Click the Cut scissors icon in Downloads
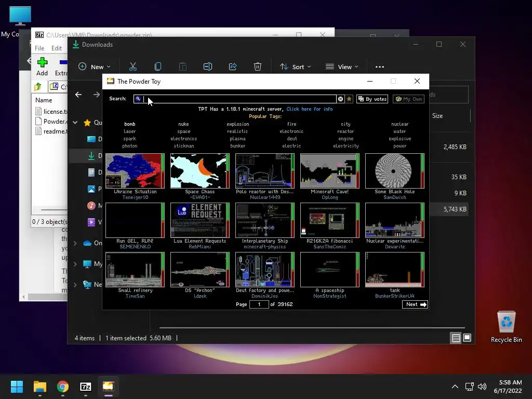This screenshot has width=532, height=399. 132,67
